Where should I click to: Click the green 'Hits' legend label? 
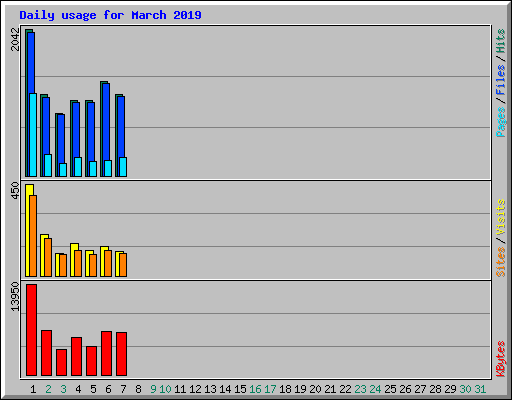pyautogui.click(x=501, y=41)
